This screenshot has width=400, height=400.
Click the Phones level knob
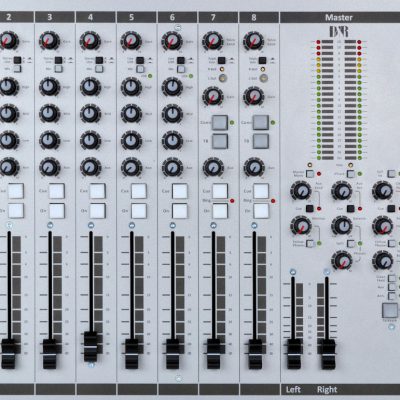coord(342,261)
